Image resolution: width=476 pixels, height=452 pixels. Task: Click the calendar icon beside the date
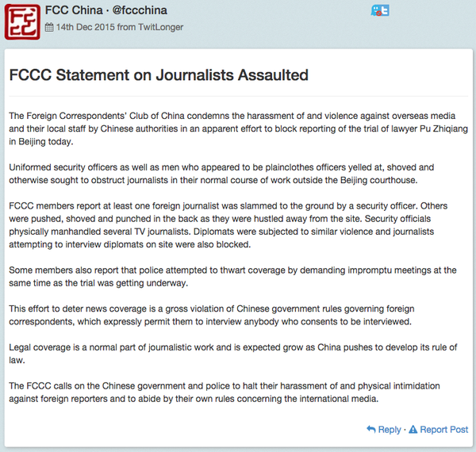pyautogui.click(x=49, y=26)
